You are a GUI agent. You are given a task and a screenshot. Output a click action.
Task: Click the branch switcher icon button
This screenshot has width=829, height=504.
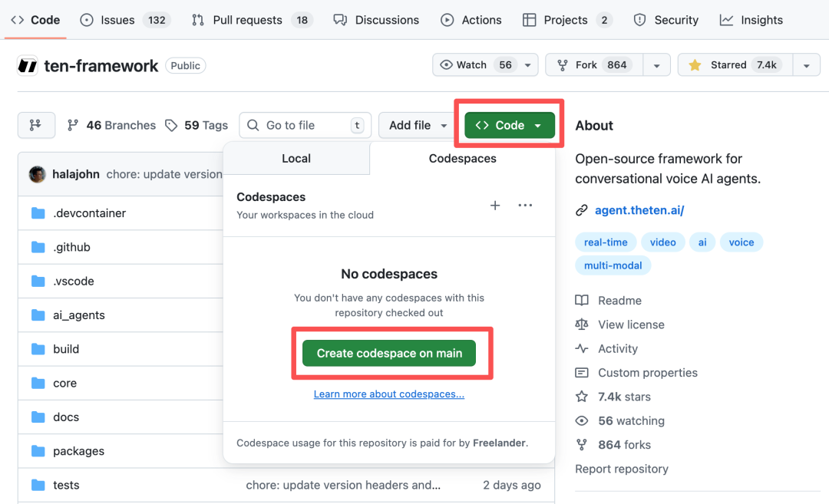36,125
